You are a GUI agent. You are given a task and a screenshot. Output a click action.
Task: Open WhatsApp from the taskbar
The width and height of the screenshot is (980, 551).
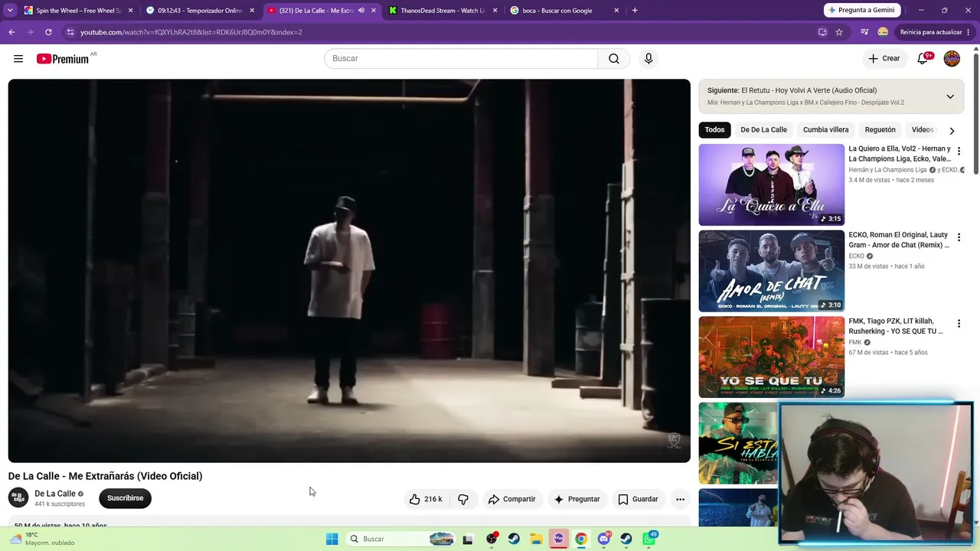click(649, 539)
